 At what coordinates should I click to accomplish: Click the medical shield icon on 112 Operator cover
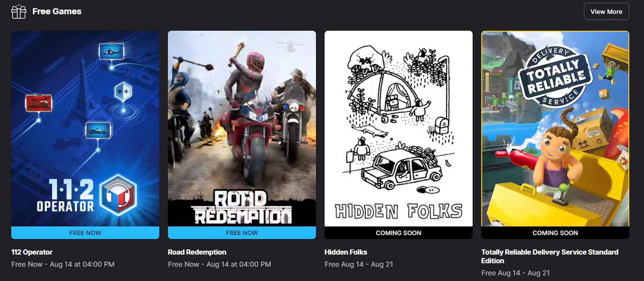point(123,92)
